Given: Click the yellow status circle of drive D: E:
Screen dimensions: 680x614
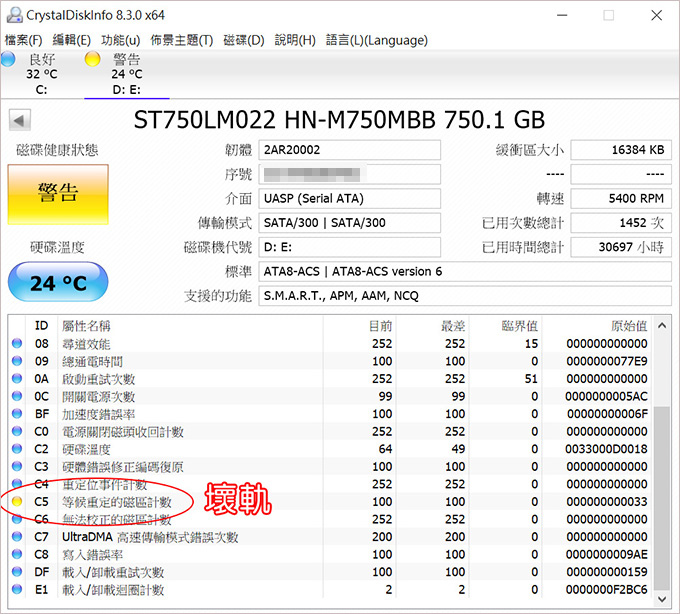Looking at the screenshot, I should 92,59.
